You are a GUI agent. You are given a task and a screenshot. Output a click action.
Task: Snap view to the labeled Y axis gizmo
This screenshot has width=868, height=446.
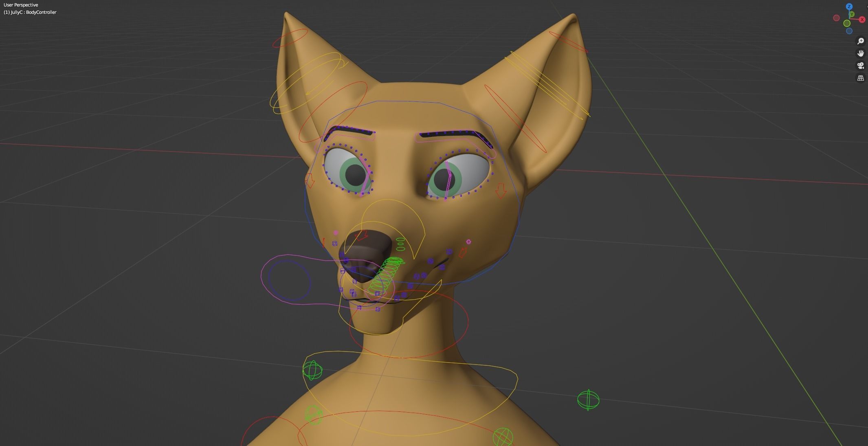[x=852, y=14]
